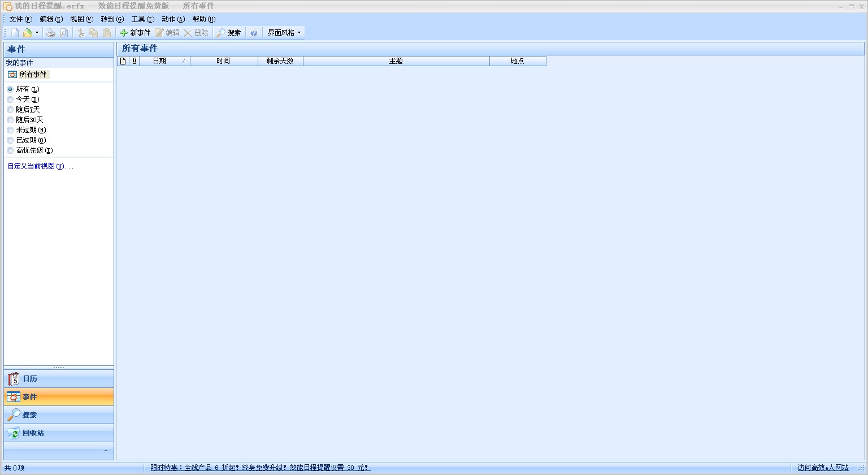The height and width of the screenshot is (475, 868).
Task: Click the 所有事件 title heading of list pane
Action: click(140, 49)
